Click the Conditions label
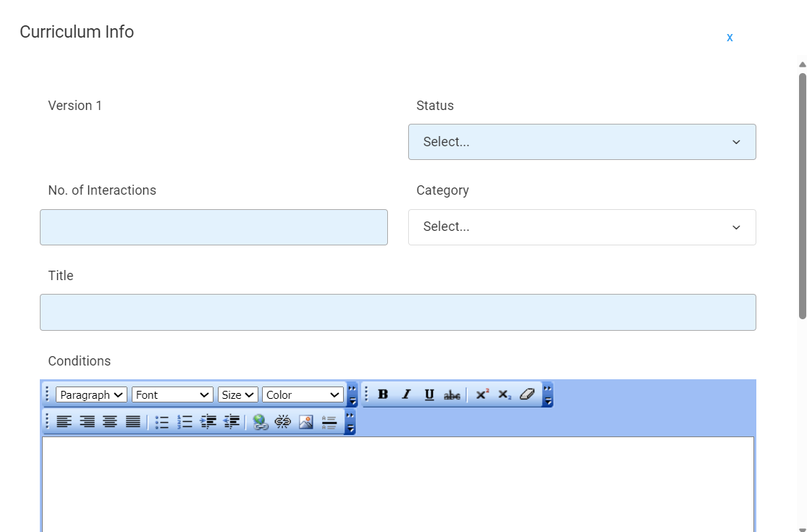The height and width of the screenshot is (532, 807). pos(80,360)
